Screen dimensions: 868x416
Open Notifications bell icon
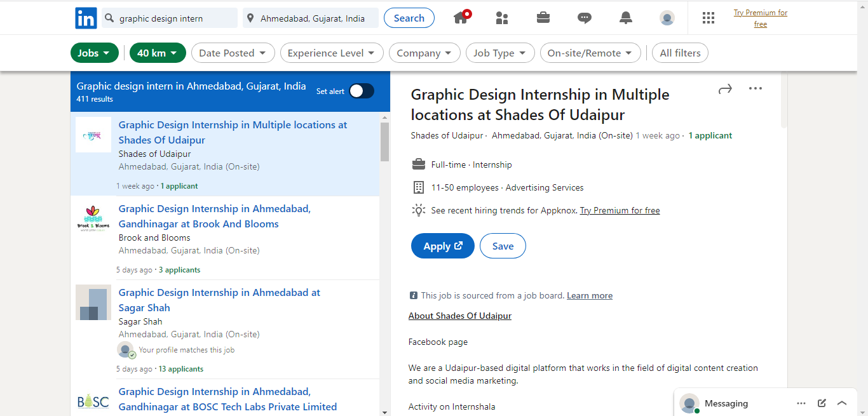(x=626, y=18)
